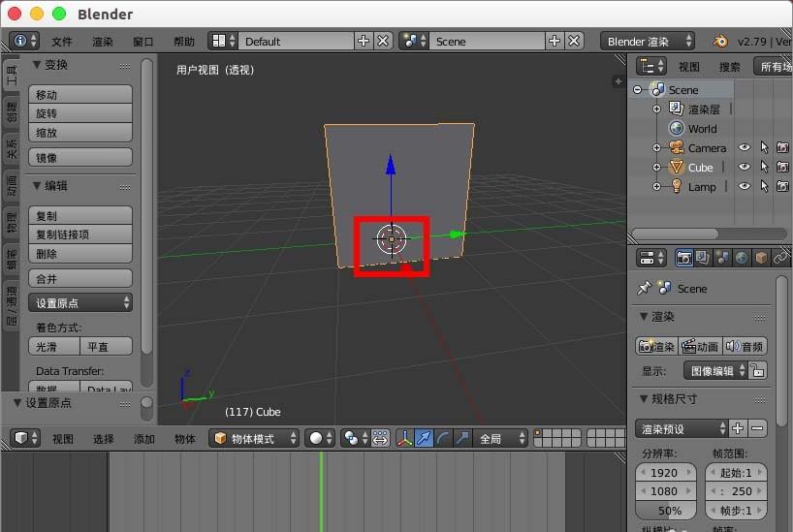Toggle selectability arrow for Camera

[764, 147]
